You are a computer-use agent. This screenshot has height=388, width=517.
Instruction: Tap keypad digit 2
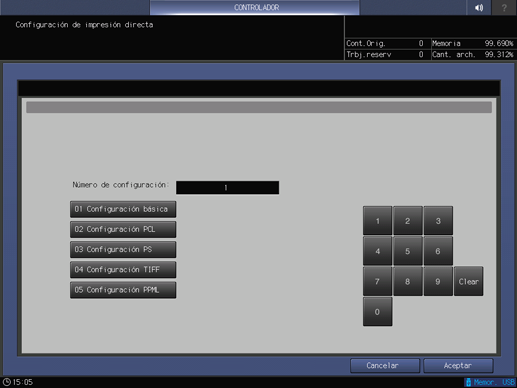[x=408, y=221]
